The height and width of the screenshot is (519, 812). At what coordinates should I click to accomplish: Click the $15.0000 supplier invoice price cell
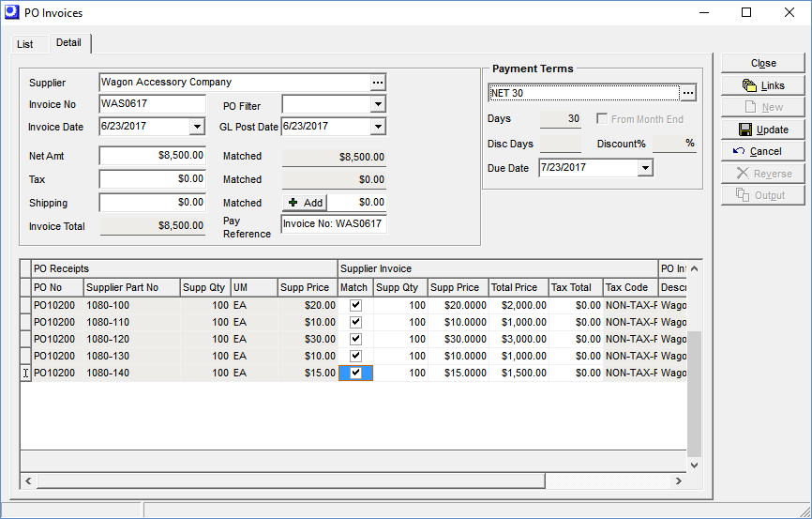(x=459, y=373)
